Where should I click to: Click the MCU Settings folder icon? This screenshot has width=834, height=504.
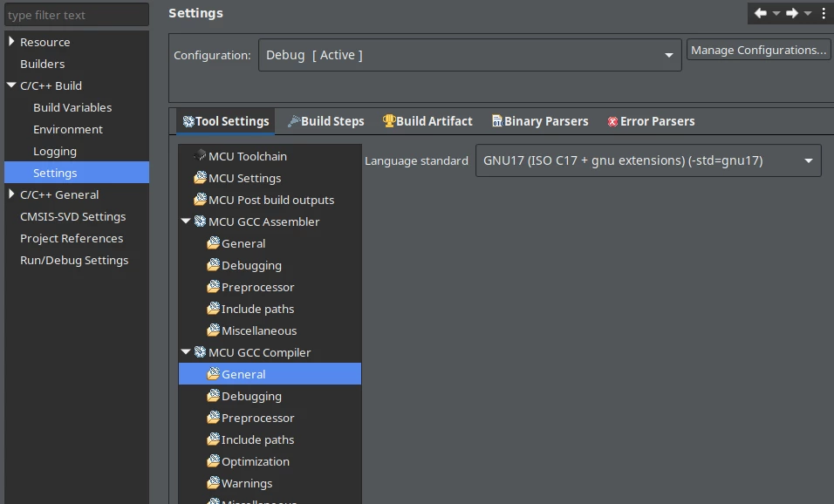[x=200, y=178]
